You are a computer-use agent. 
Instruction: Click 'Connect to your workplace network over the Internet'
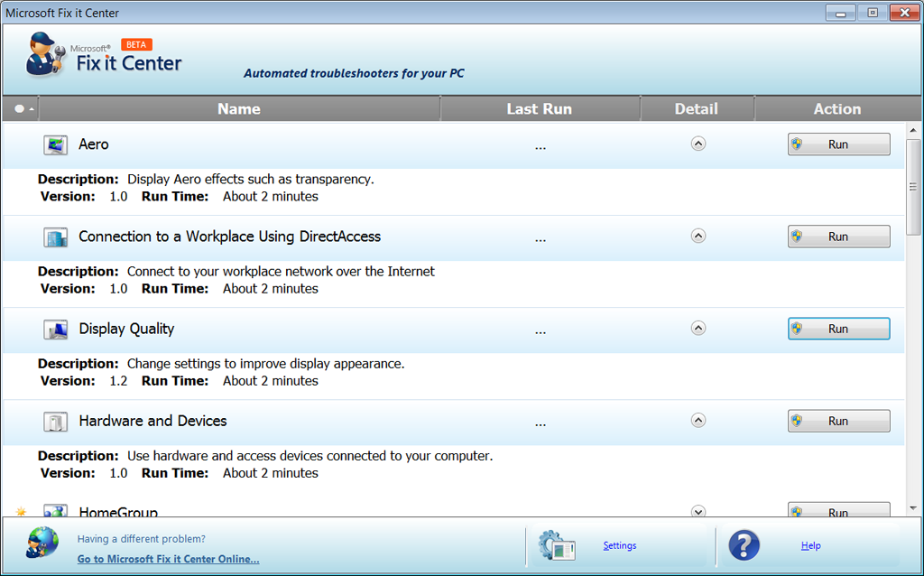(282, 271)
